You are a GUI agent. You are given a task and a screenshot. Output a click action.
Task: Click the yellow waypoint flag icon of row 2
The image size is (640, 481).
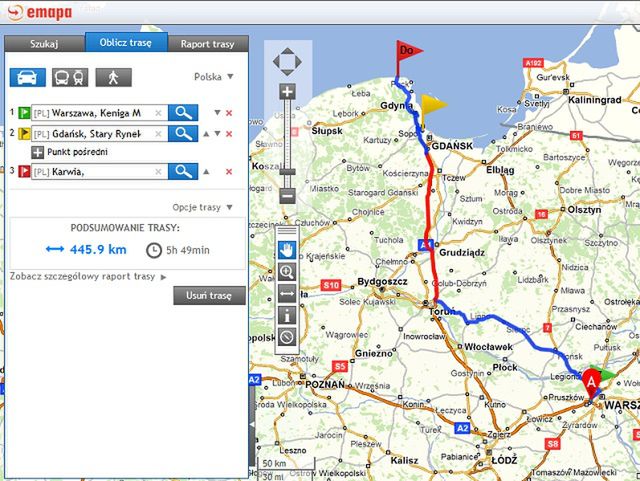(x=24, y=134)
